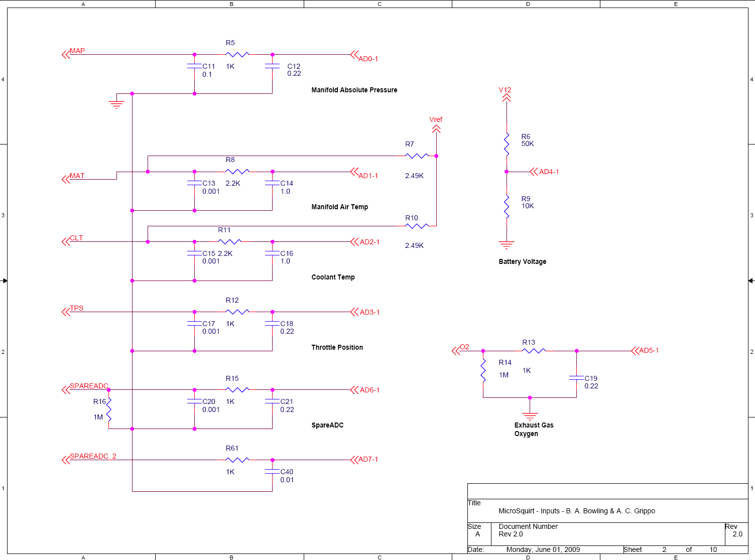Image resolution: width=755 pixels, height=560 pixels.
Task: Click the Battery Voltage label
Action: [x=523, y=261]
